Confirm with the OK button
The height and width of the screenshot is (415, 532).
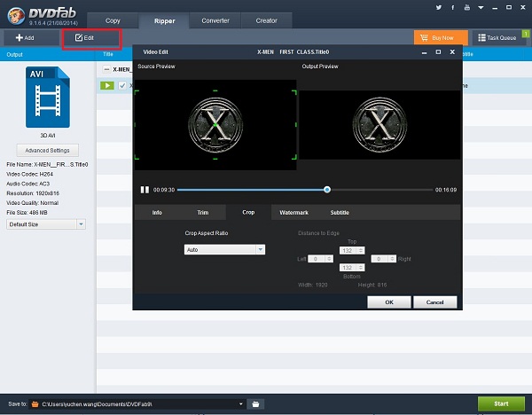point(389,302)
